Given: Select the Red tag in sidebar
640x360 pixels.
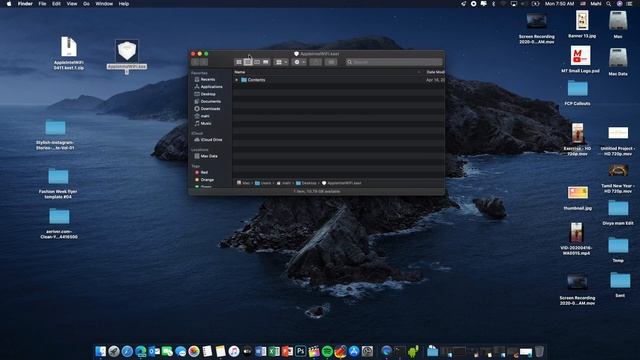Looking at the screenshot, I should [204, 173].
